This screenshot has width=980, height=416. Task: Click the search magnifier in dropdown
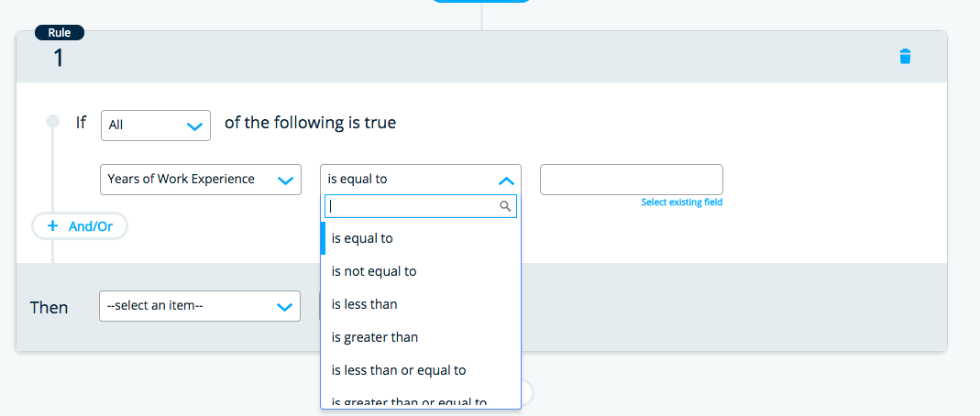pyautogui.click(x=505, y=207)
